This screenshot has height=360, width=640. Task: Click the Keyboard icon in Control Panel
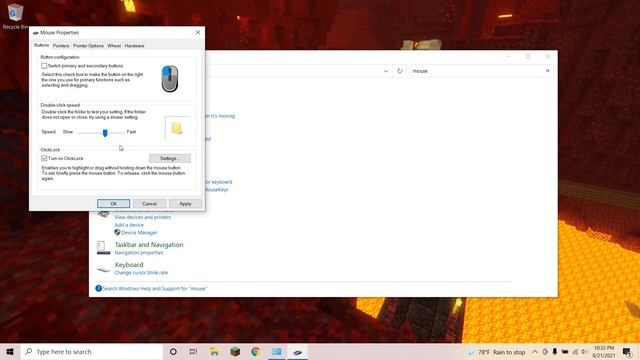click(x=103, y=269)
